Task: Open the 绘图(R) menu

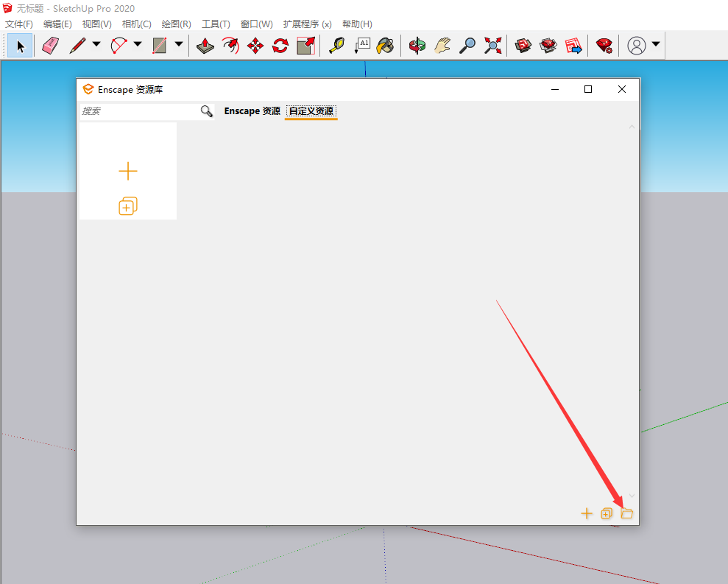Action: (177, 24)
